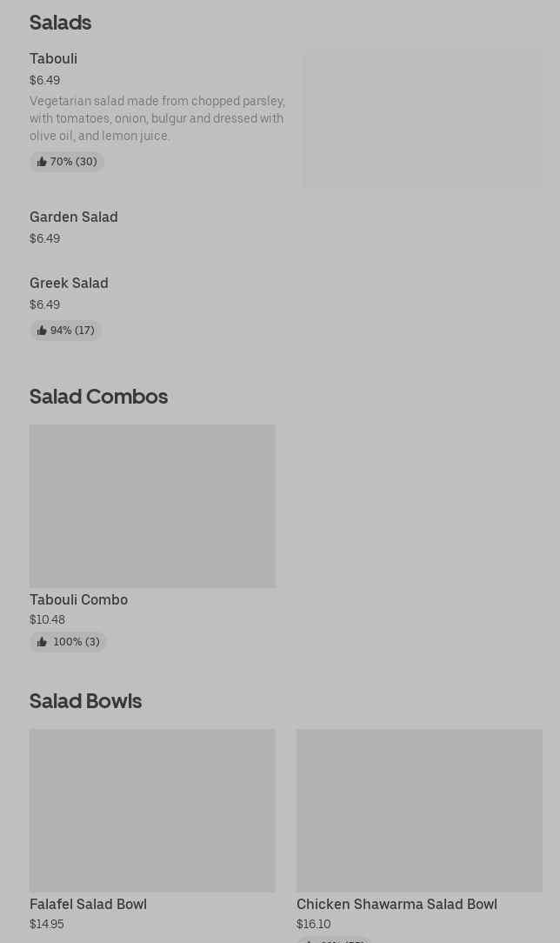Click the 94% (17) rating badge
Viewport: 560px width, 943px height.
point(65,331)
